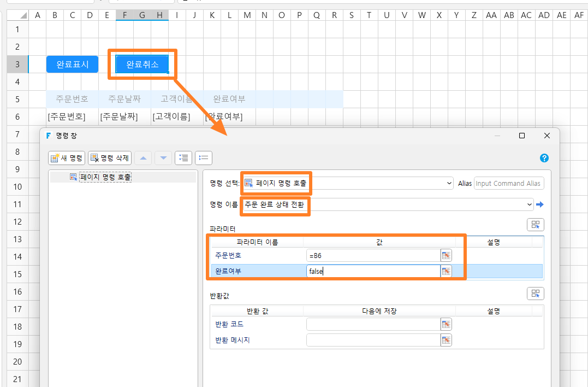This screenshot has height=387, width=588.
Task: Click the 완료여부 parameter name
Action: [228, 271]
